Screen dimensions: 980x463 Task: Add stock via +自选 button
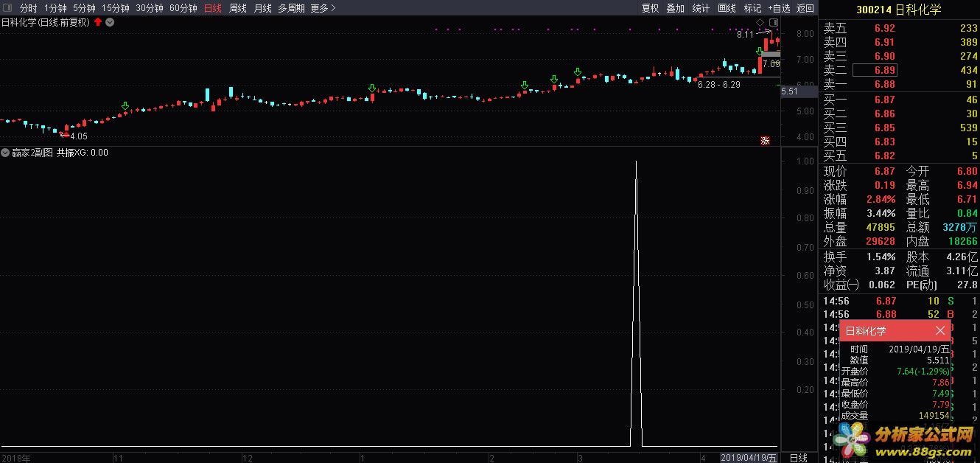tap(779, 8)
